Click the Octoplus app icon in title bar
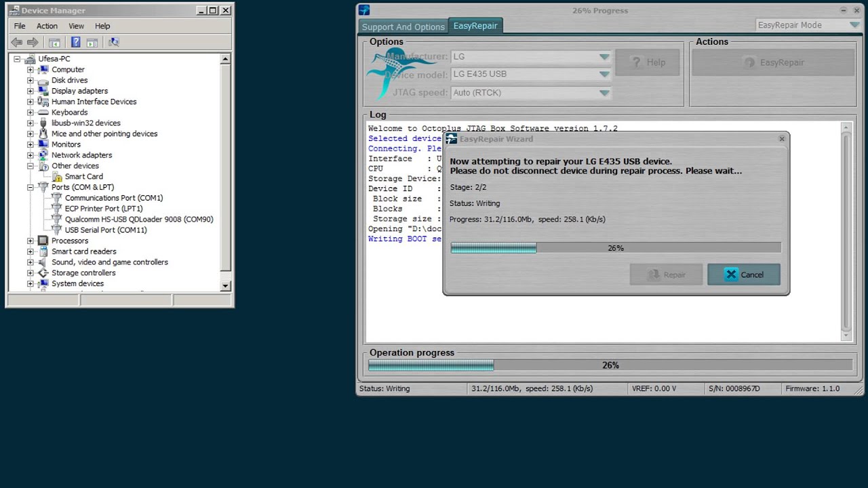The image size is (868, 488). [x=364, y=10]
